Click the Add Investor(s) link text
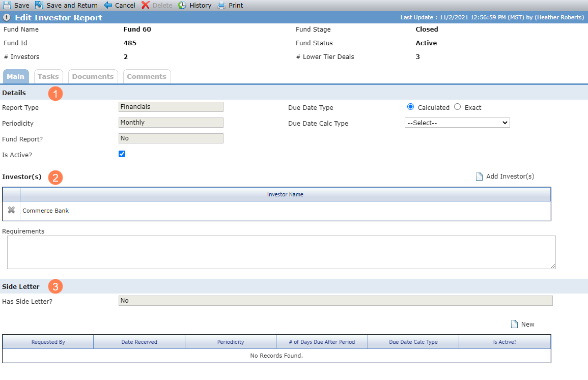 pyautogui.click(x=510, y=177)
